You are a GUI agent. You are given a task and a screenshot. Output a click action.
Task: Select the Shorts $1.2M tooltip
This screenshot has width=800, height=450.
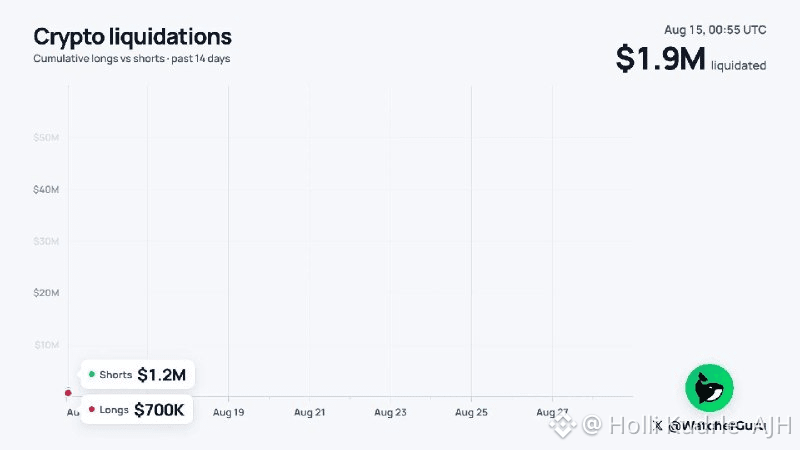(137, 374)
